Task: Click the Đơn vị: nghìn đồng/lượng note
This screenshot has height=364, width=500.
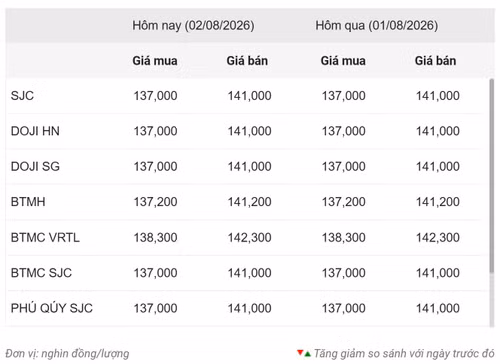Action: [x=67, y=354]
